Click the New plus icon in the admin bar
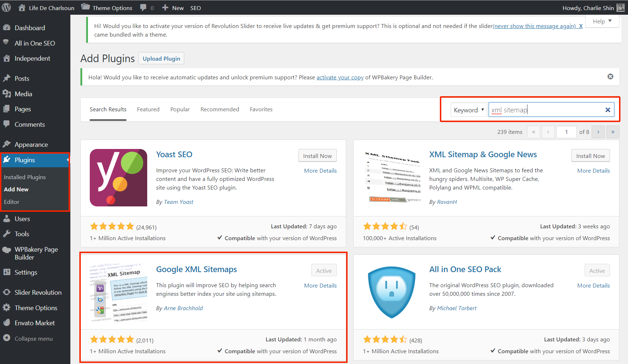This screenshot has height=364, width=628. pos(165,8)
